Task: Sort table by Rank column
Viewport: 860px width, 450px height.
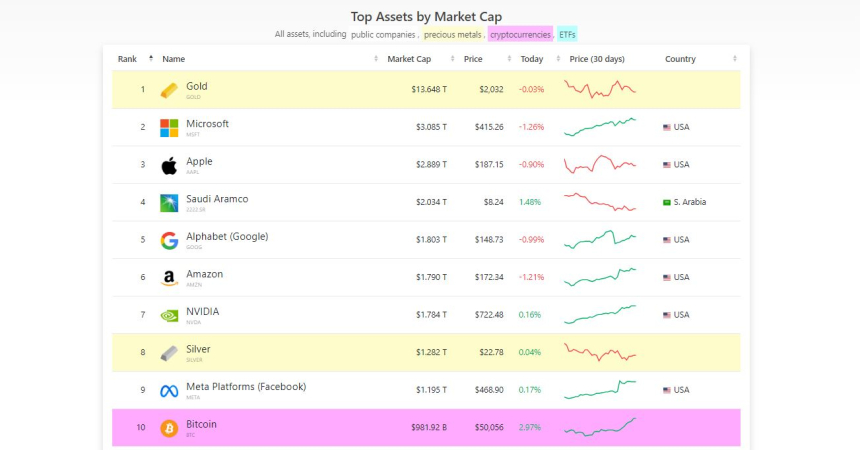Action: tap(127, 59)
